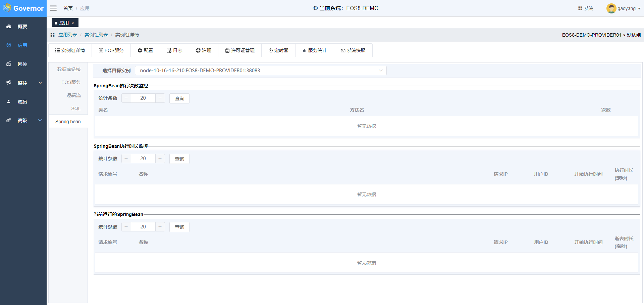Open the 网关 gateway sidebar item
Screen dimensions: 644x305
(22, 64)
